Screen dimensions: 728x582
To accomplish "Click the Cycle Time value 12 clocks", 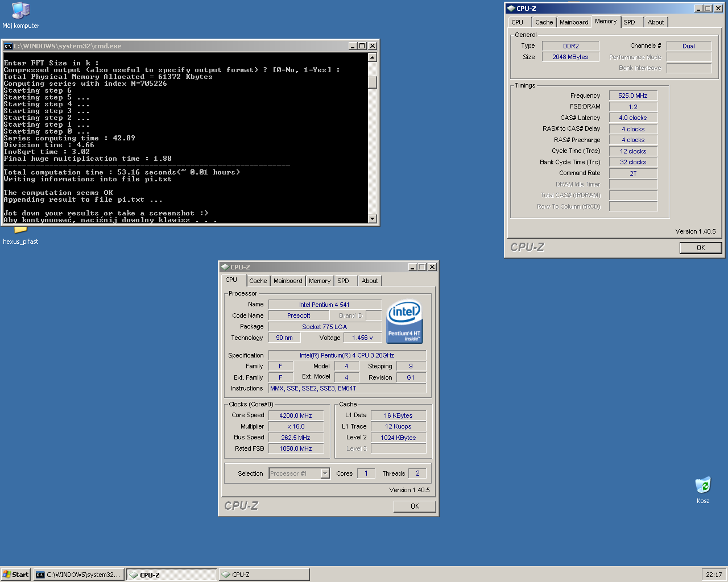I will click(633, 151).
